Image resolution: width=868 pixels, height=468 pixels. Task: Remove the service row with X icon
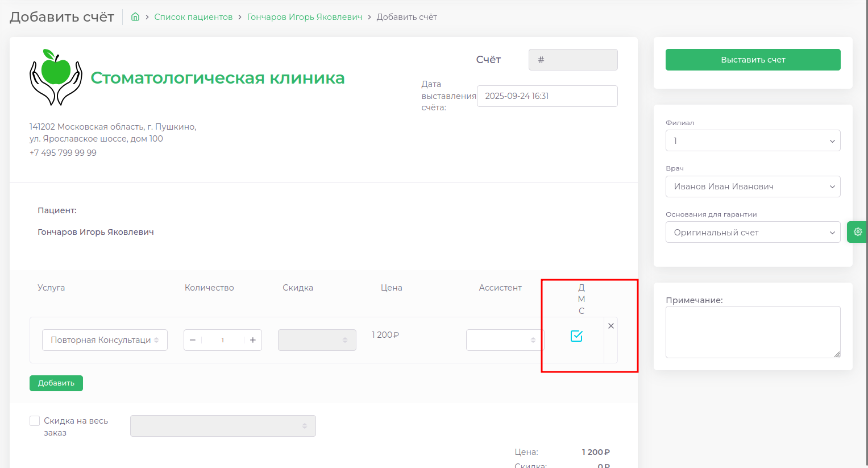pos(610,326)
